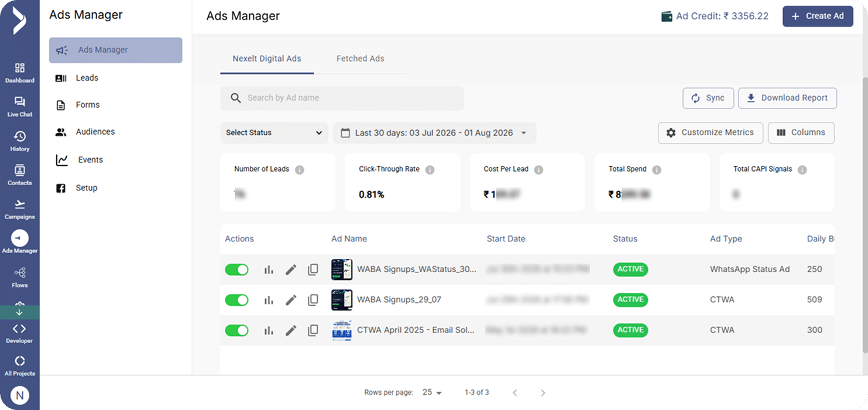Go to History in the left rail
868x410 pixels.
pyautogui.click(x=20, y=141)
